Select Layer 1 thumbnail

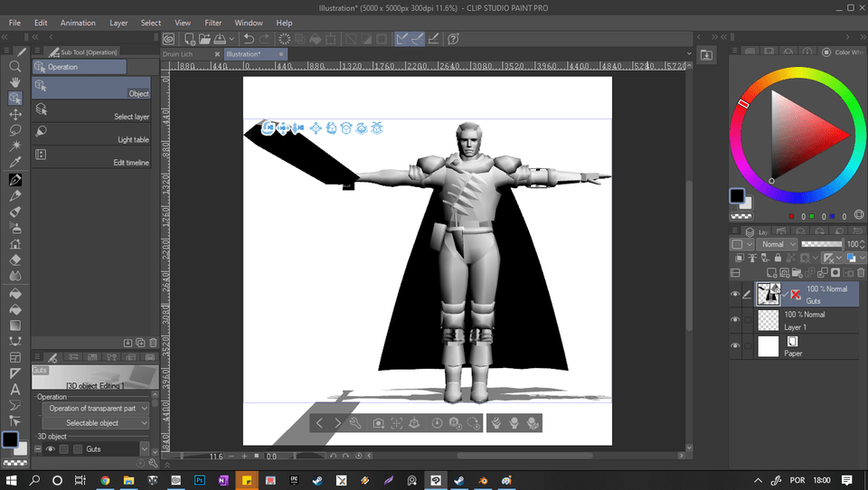pos(769,321)
